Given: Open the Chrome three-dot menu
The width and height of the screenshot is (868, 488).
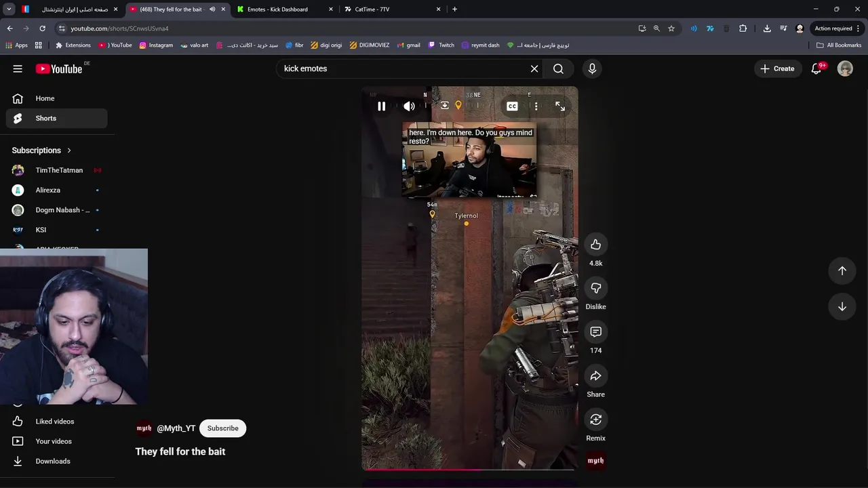Looking at the screenshot, I should click(x=859, y=28).
